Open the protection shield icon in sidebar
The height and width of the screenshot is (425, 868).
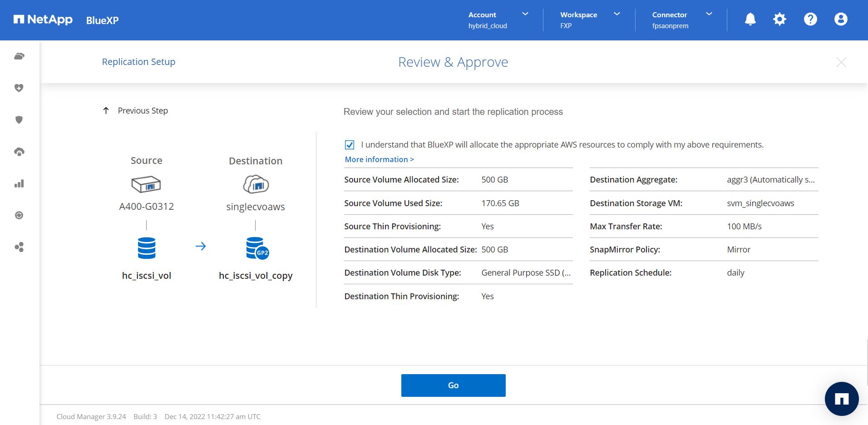[19, 120]
